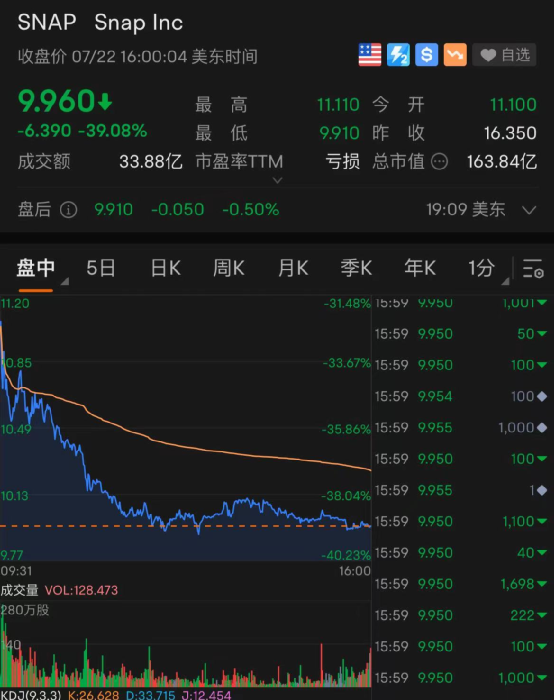Tap the blue lightning level-2 quote icon
The width and height of the screenshot is (554, 700).
[x=398, y=55]
